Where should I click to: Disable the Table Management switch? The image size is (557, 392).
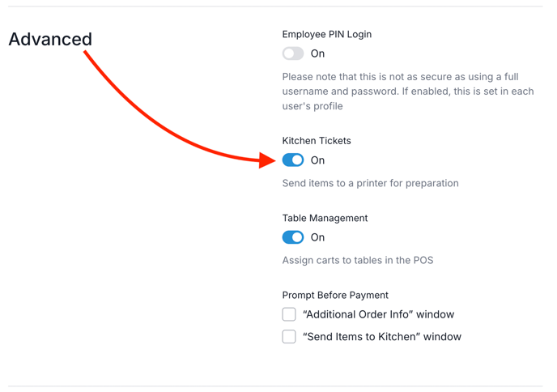(293, 237)
